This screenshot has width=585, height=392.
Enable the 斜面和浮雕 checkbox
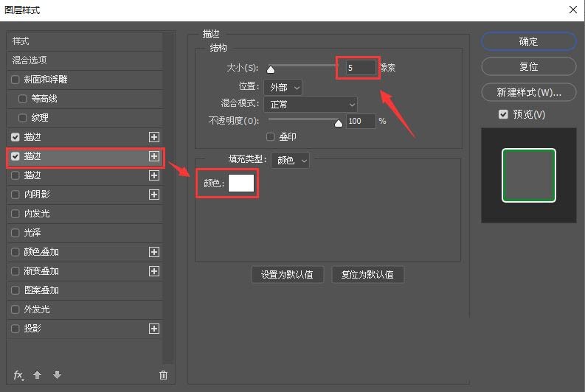16,80
